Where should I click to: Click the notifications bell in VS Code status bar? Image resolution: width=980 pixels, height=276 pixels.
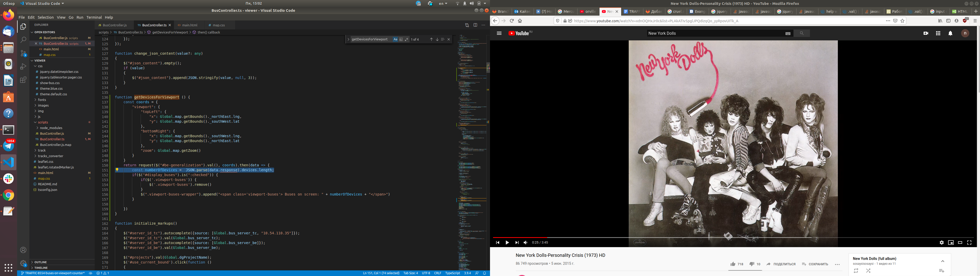(484, 273)
